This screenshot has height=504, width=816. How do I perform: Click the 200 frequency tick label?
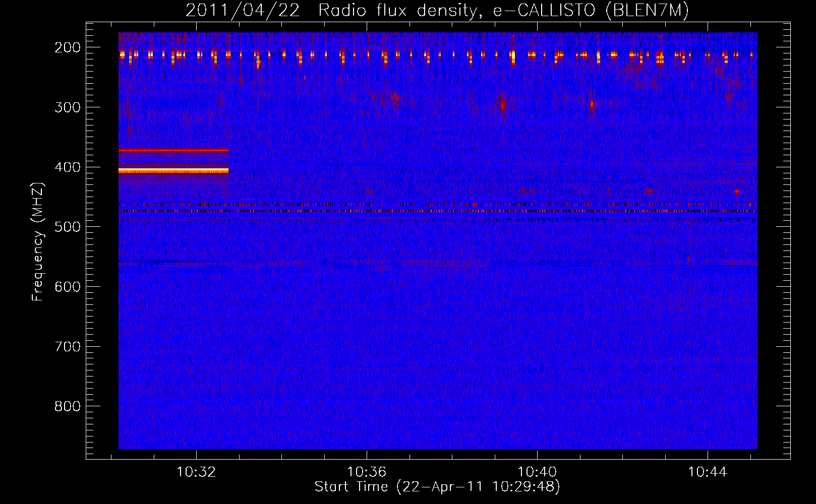pyautogui.click(x=68, y=47)
